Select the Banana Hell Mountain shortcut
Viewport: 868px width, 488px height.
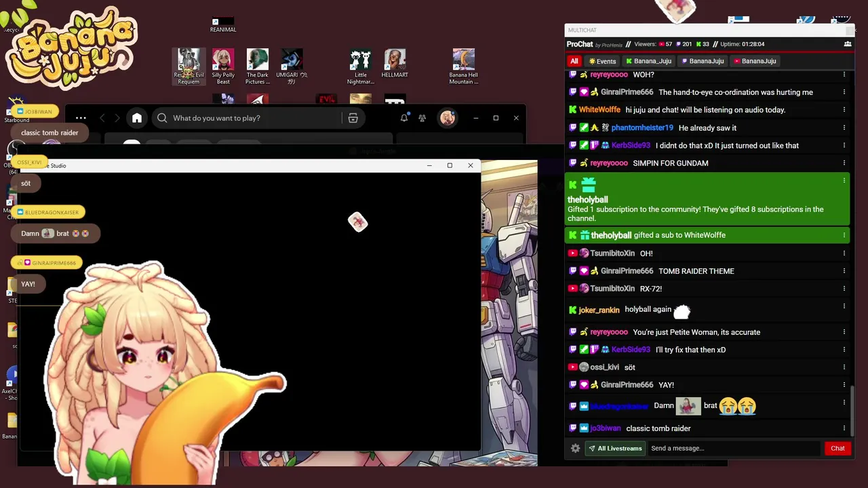[464, 66]
